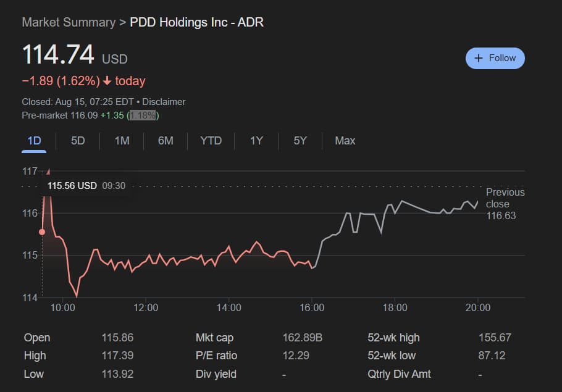Click the 09:30 chart point marker
Screen dimensions: 562x392
[x=42, y=232]
